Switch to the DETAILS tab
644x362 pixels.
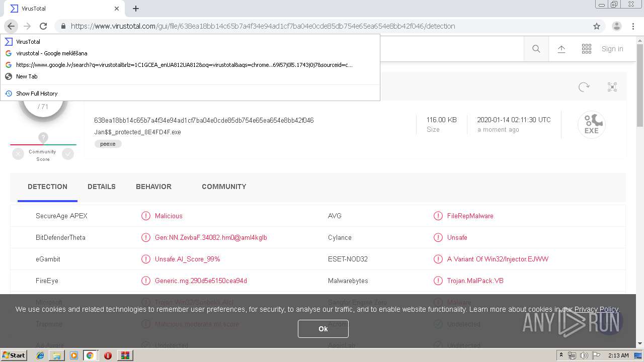(102, 187)
